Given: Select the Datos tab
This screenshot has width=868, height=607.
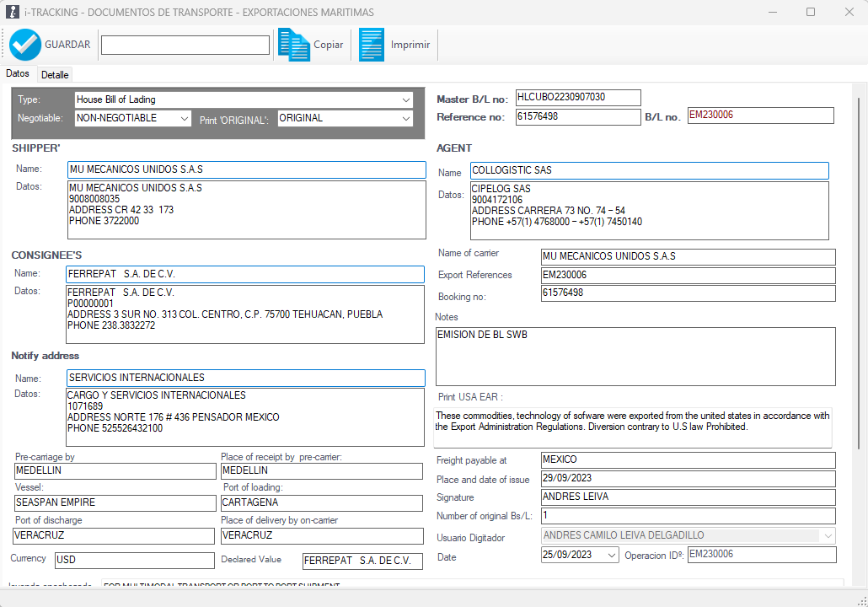Looking at the screenshot, I should tap(18, 74).
